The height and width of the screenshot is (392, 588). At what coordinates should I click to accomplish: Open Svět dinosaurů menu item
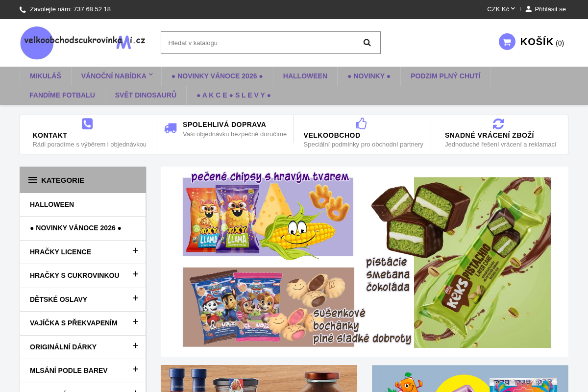(x=146, y=95)
